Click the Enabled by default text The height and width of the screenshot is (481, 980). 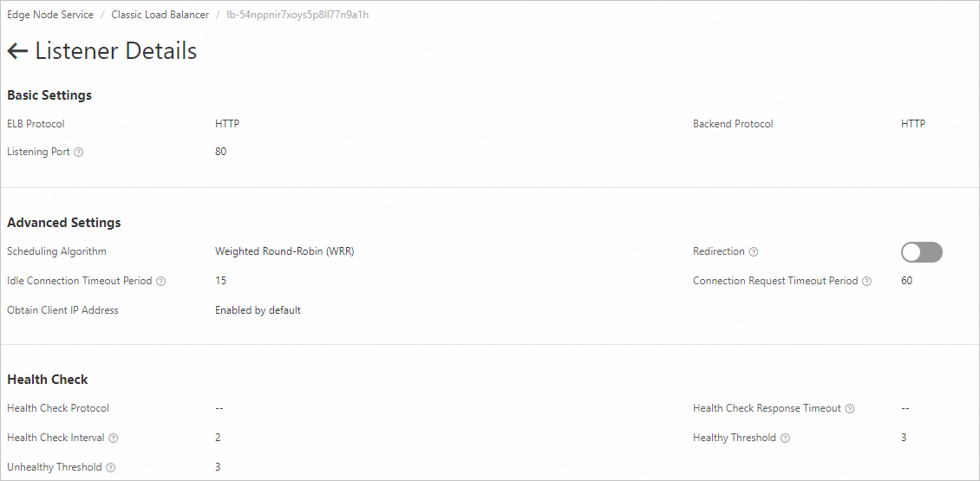[x=258, y=310]
